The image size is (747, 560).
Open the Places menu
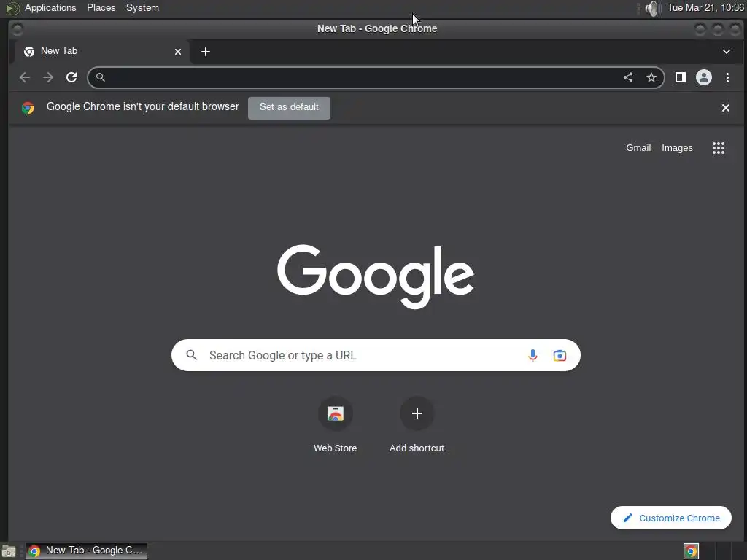pyautogui.click(x=101, y=8)
